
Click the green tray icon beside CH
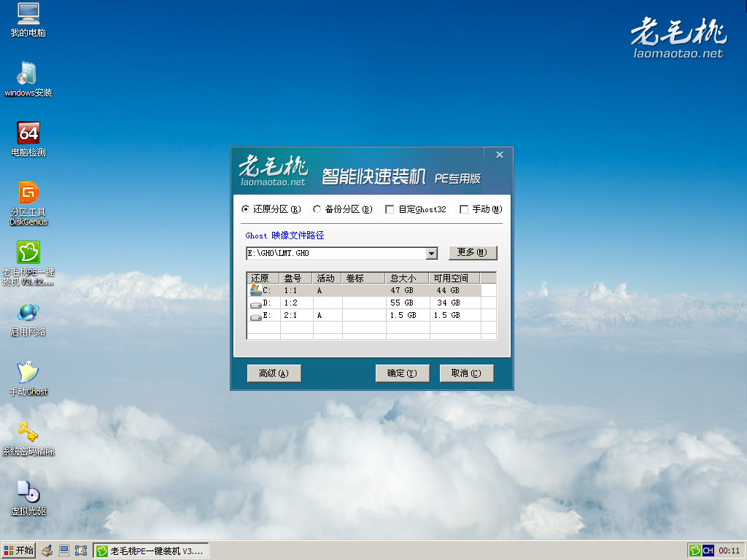[694, 551]
